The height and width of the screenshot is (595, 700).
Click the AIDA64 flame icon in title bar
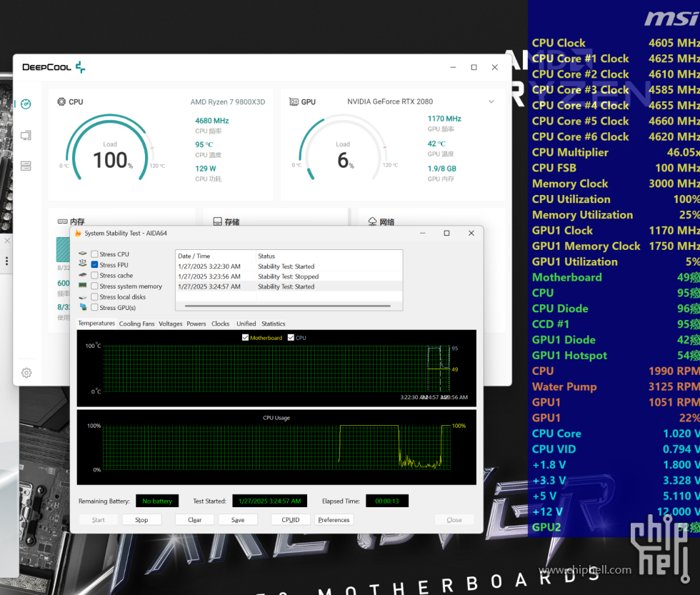coord(78,233)
